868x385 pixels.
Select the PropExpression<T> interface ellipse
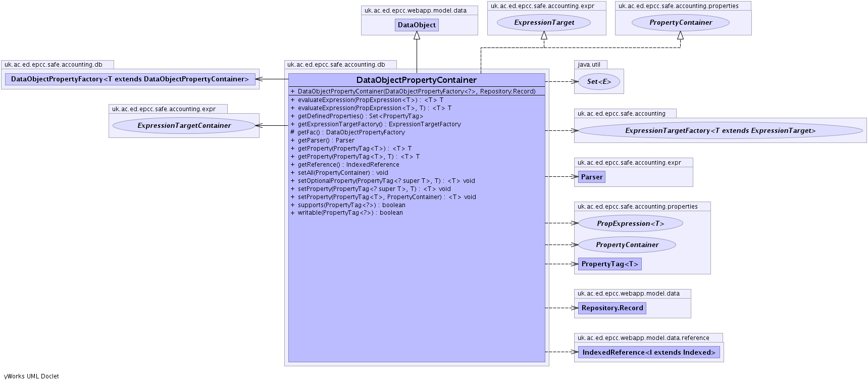tap(630, 223)
